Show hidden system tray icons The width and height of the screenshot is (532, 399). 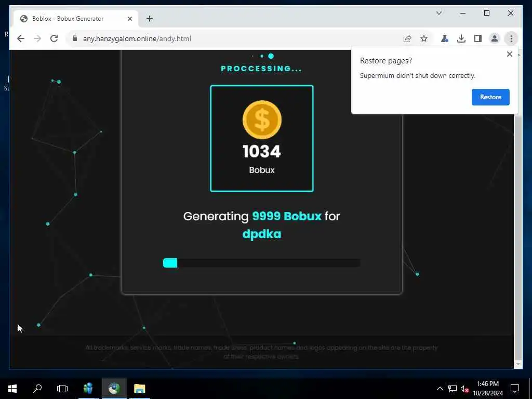[440, 389]
